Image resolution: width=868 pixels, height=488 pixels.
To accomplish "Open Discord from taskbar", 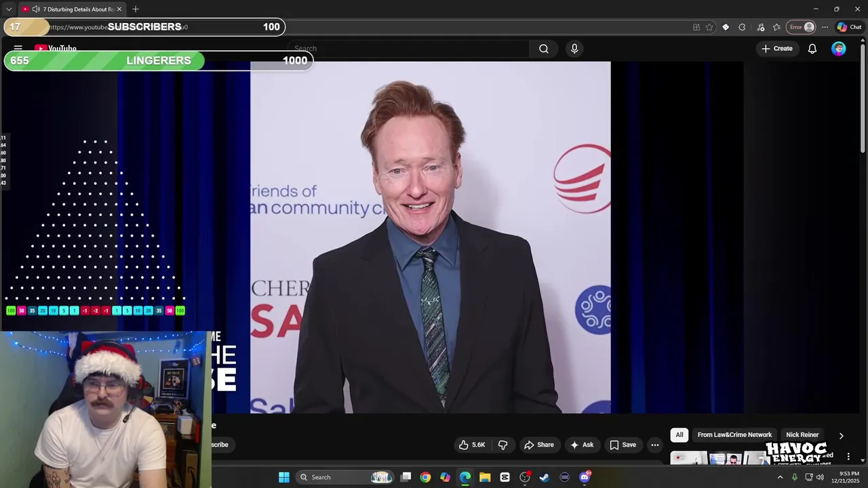I will [x=585, y=477].
